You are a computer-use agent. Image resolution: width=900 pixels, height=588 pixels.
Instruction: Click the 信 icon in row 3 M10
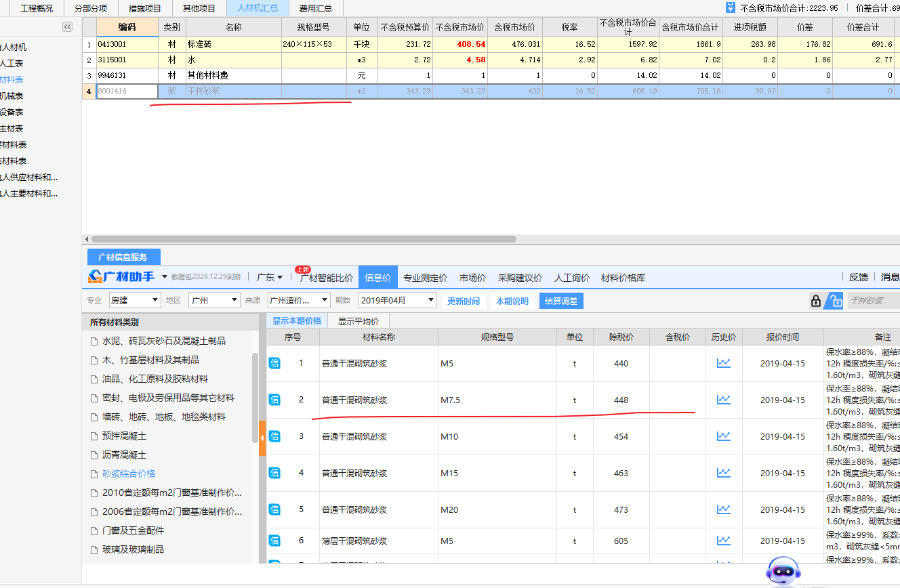coord(274,436)
